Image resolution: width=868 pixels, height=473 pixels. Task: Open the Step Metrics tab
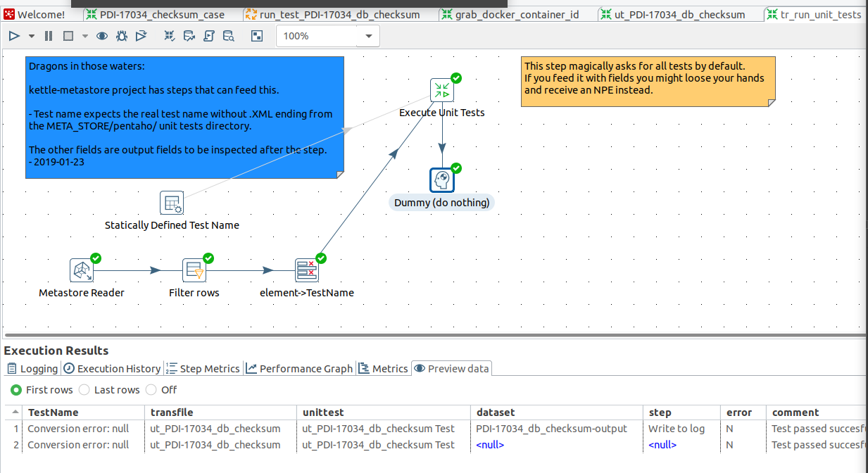click(203, 368)
